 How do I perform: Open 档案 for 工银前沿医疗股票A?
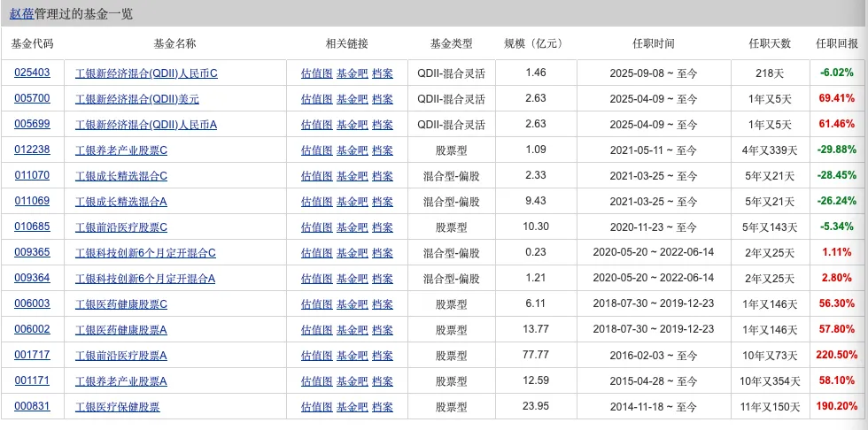coord(383,355)
